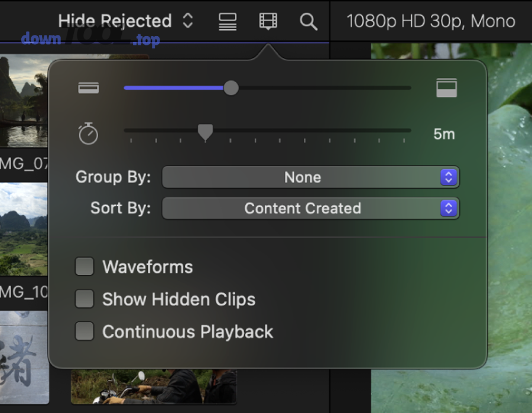Click the clip appearance filmstrip icon
Viewport: 532px width, 413px height.
(268, 21)
